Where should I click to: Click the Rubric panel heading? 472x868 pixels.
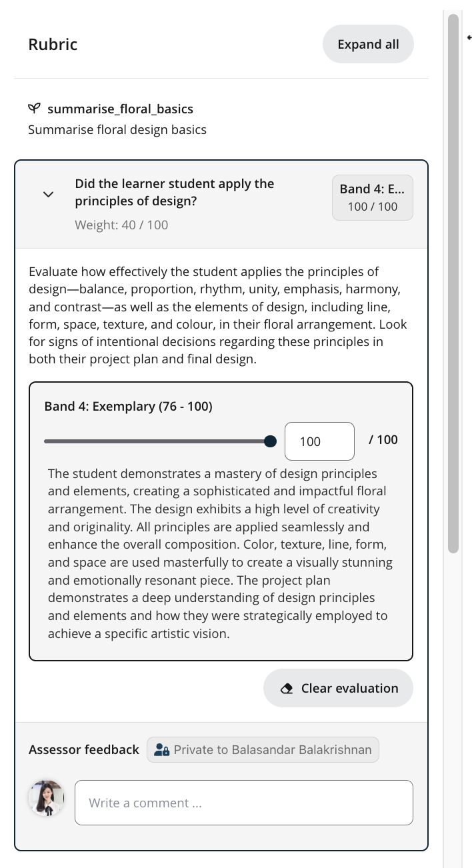pyautogui.click(x=53, y=45)
